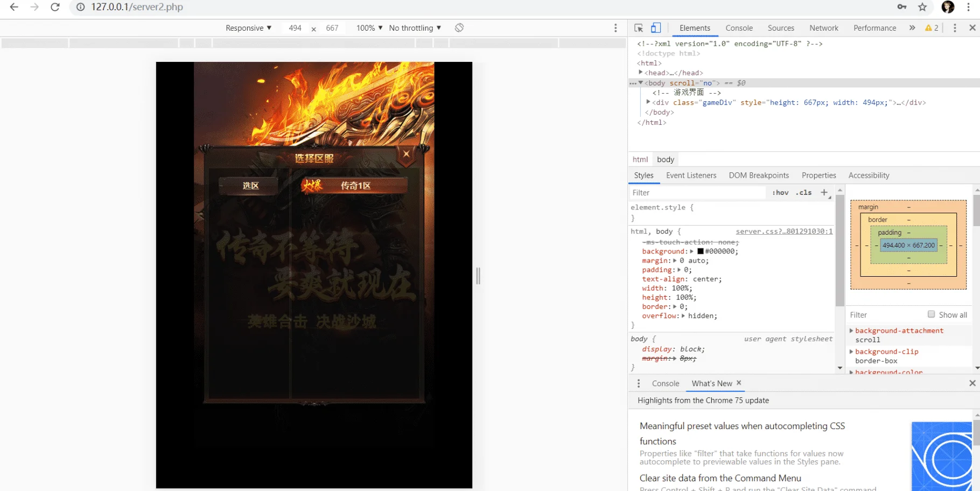Toggle the Show all checkbox
The width and height of the screenshot is (980, 491).
click(x=931, y=314)
